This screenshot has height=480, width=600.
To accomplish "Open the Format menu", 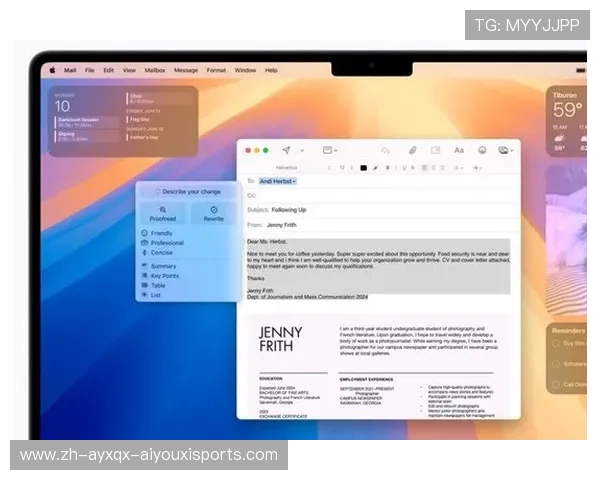I will click(216, 70).
